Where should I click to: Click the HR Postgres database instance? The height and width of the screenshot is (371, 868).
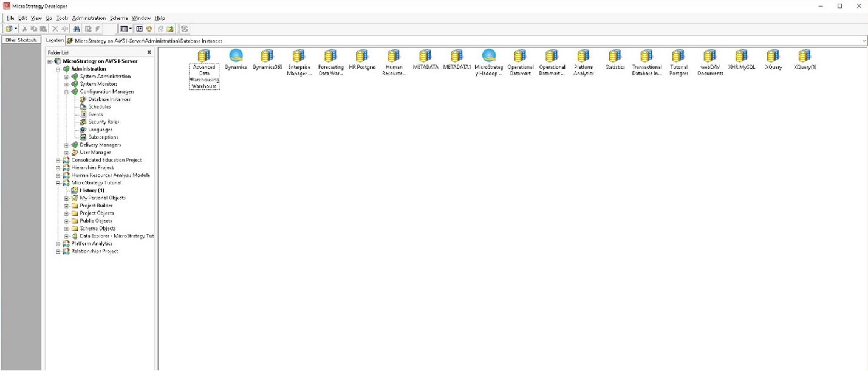coord(362,56)
